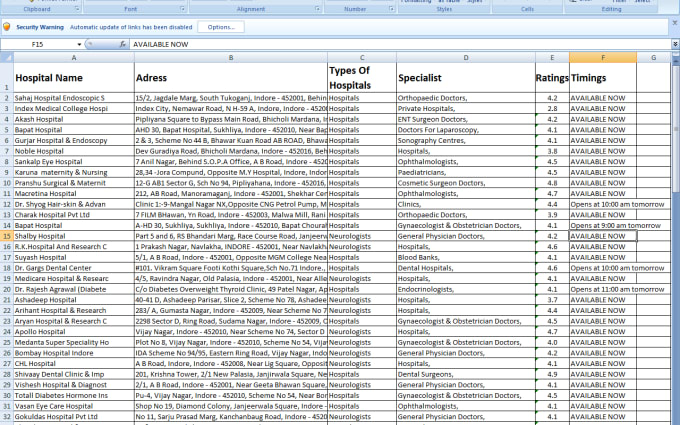The image size is (680, 425).
Task: Select the row 1 header
Action: (x=7, y=78)
